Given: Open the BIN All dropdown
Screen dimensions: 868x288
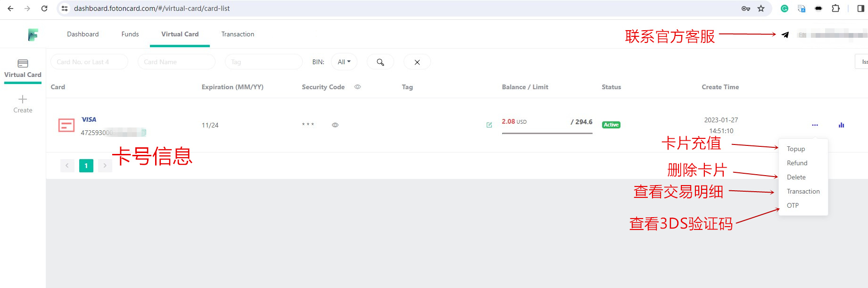Looking at the screenshot, I should 344,62.
